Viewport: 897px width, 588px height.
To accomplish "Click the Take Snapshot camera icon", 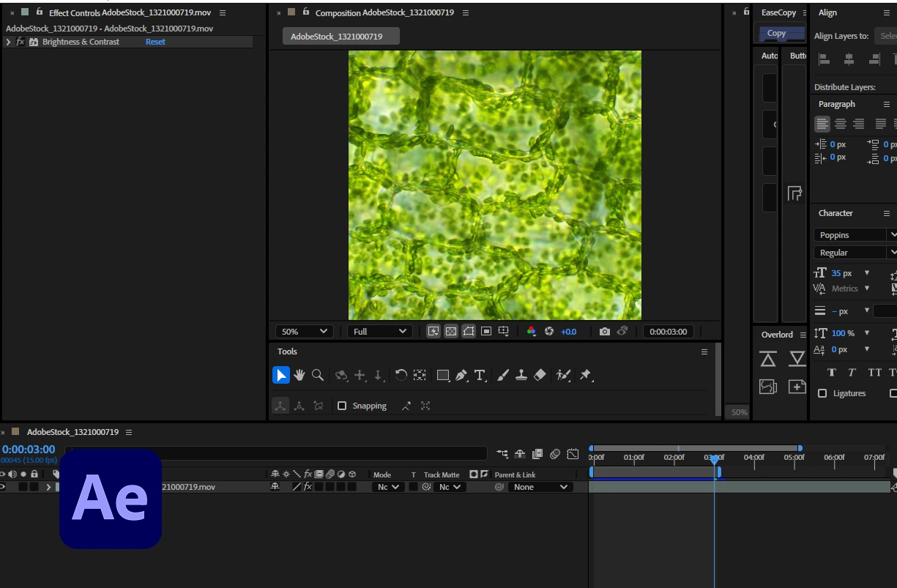I will pyautogui.click(x=604, y=332).
